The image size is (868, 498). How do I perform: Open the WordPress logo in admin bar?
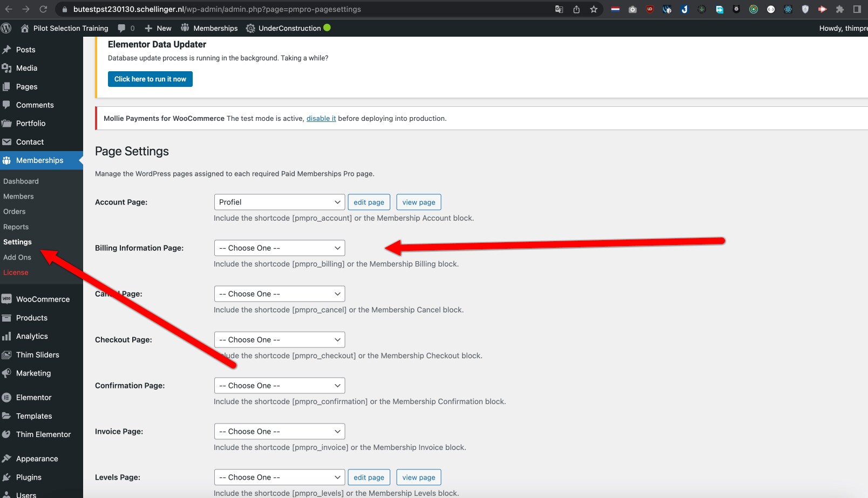[x=6, y=28]
